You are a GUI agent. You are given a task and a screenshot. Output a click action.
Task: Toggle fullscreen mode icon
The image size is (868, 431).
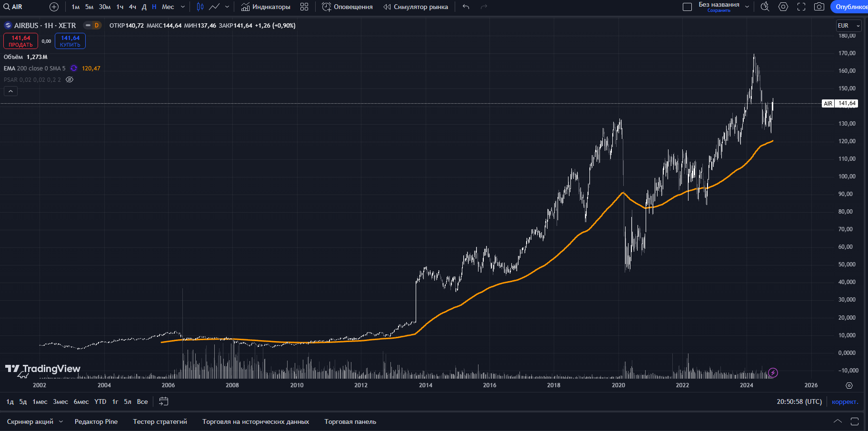click(x=801, y=7)
